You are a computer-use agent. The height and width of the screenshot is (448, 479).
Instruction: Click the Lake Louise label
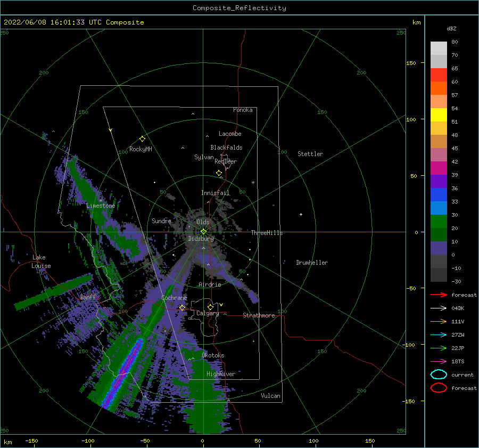click(41, 262)
